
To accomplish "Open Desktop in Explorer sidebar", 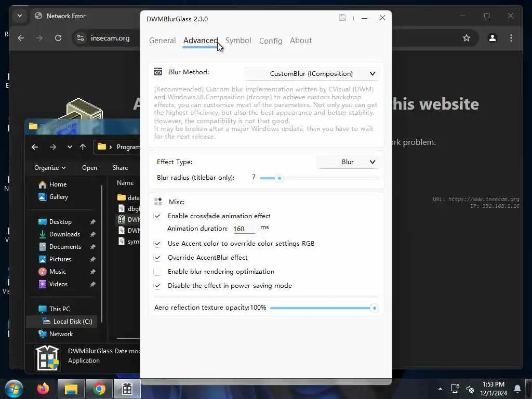I will [55, 222].
